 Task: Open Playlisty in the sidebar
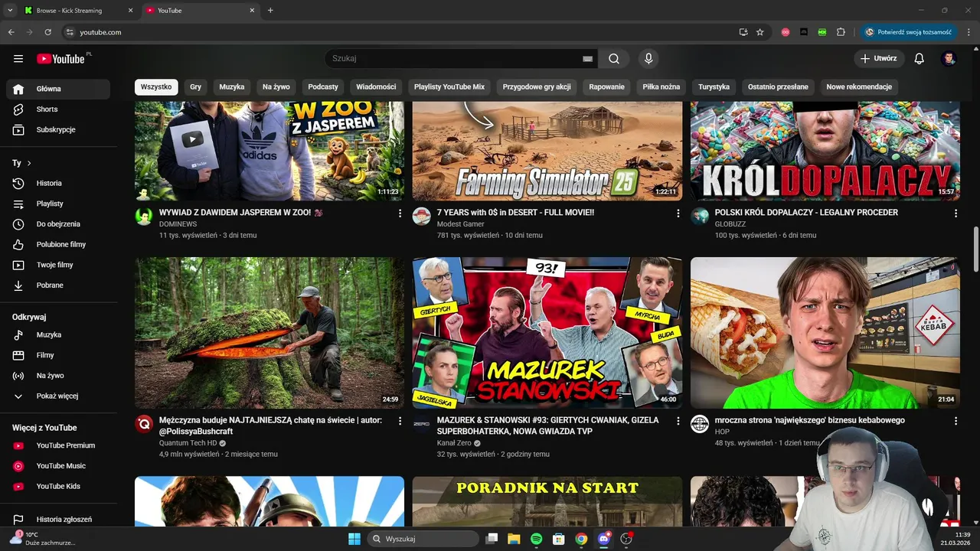coord(58,204)
